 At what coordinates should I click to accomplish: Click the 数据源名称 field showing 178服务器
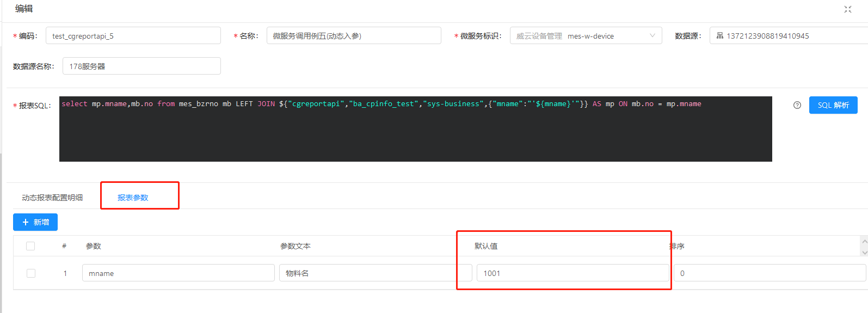pos(141,66)
